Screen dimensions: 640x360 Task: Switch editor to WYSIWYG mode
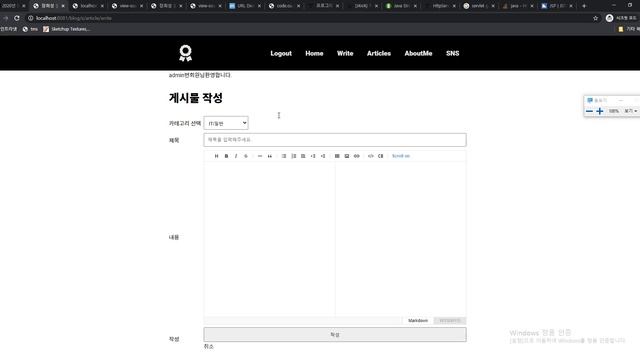pos(450,320)
